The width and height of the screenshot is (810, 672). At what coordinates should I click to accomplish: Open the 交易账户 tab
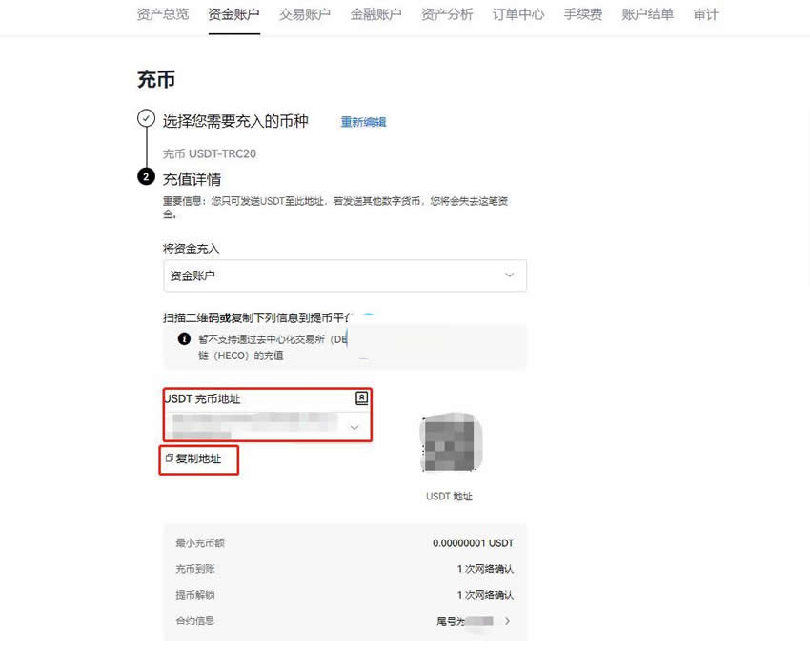click(x=305, y=14)
